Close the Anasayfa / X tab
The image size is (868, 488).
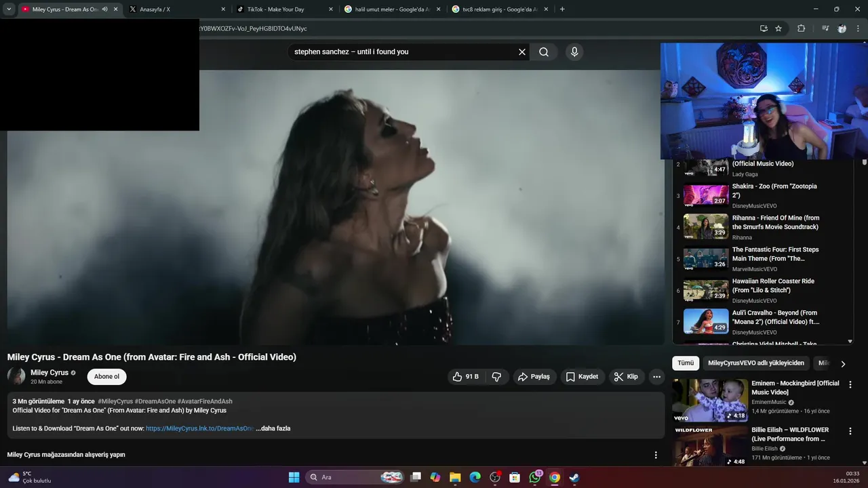[223, 9]
